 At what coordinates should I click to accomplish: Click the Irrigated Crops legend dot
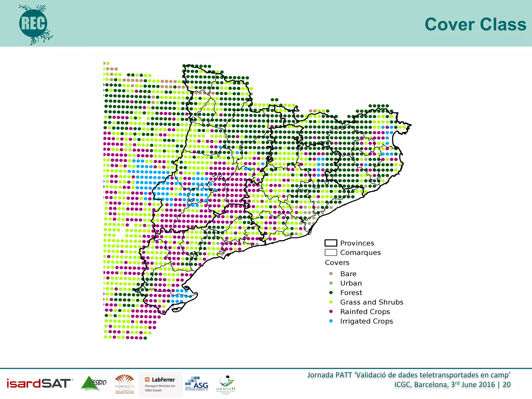[x=331, y=321]
